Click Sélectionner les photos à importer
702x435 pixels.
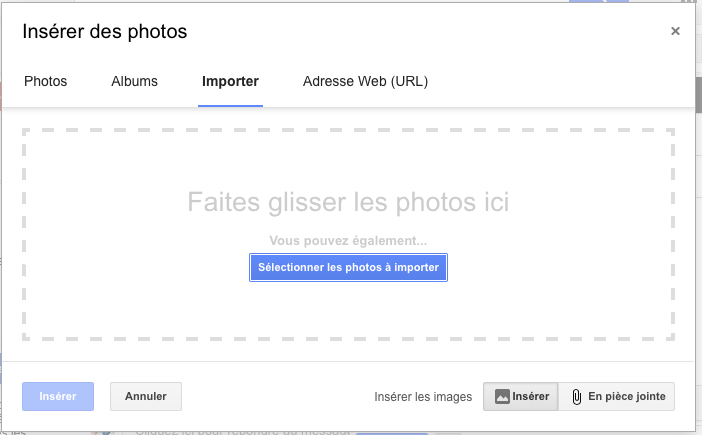point(348,267)
